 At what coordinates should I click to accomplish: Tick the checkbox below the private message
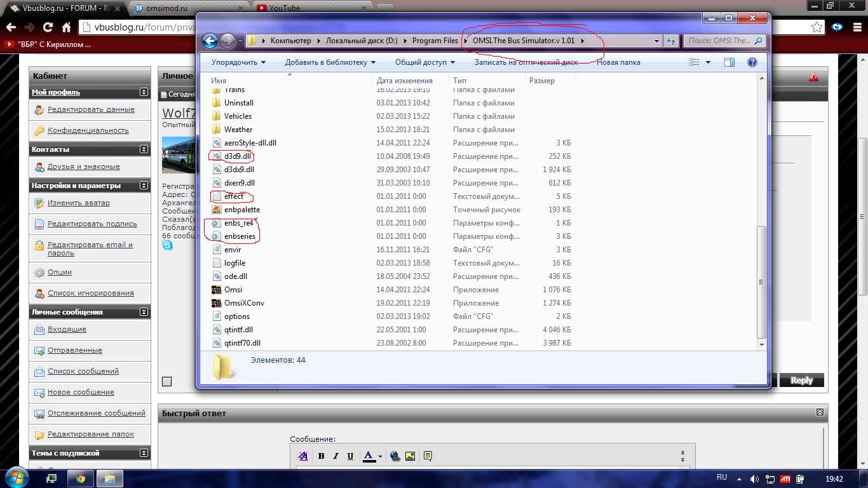click(x=166, y=381)
